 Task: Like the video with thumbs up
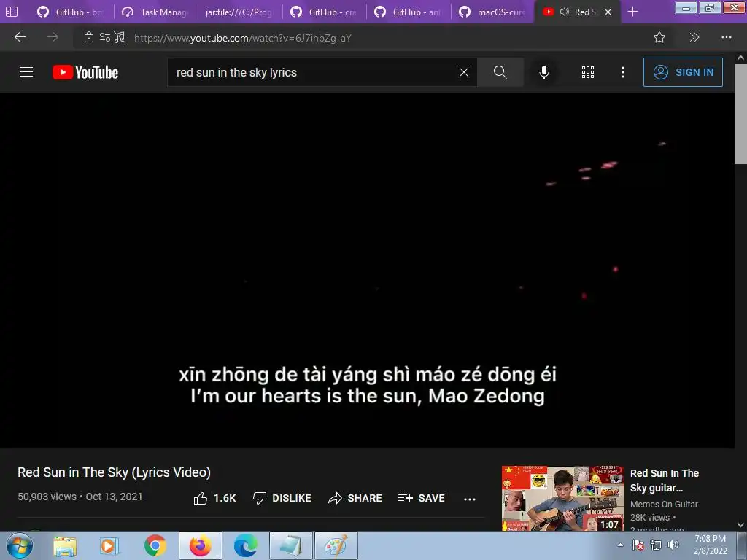pyautogui.click(x=214, y=498)
